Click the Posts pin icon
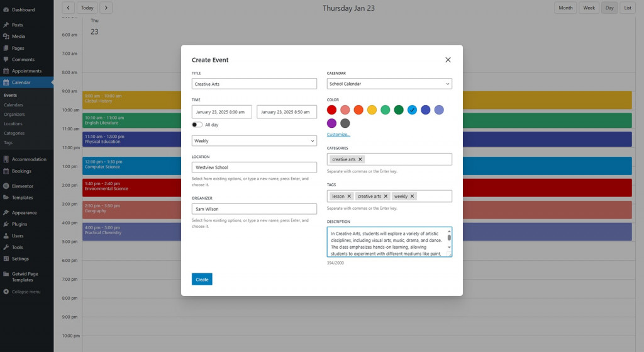Image resolution: width=644 pixels, height=352 pixels. point(6,25)
